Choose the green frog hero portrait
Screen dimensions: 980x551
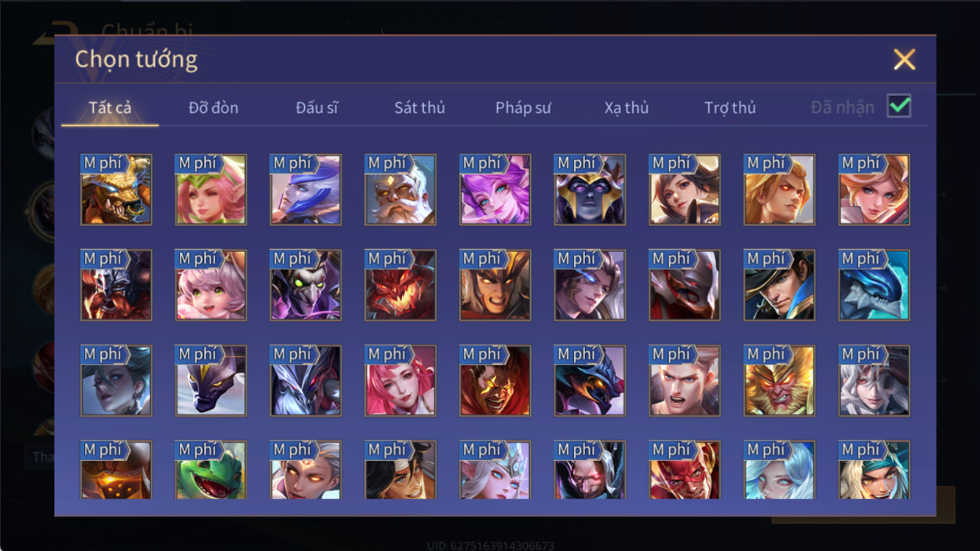[x=211, y=469]
